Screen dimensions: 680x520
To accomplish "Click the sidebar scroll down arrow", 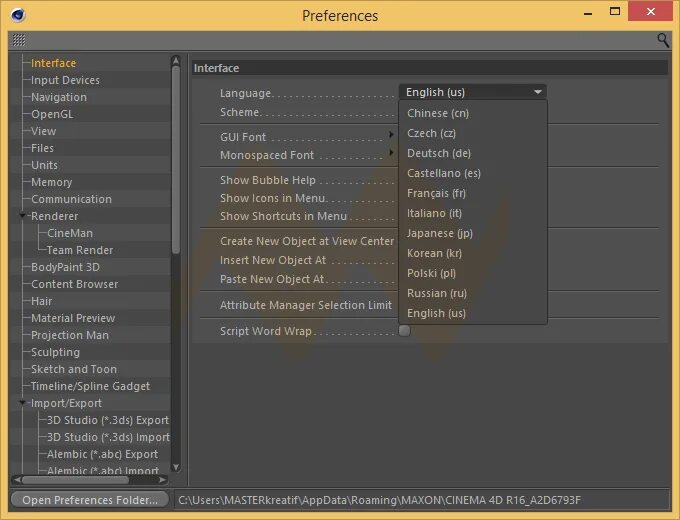I will click(x=176, y=468).
